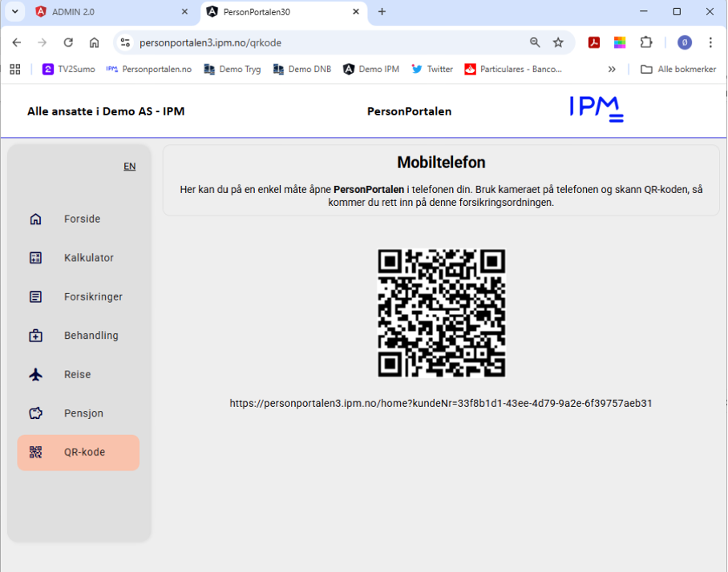The height and width of the screenshot is (572, 728).
Task: Bookmark this page with the star icon
Action: coord(558,42)
